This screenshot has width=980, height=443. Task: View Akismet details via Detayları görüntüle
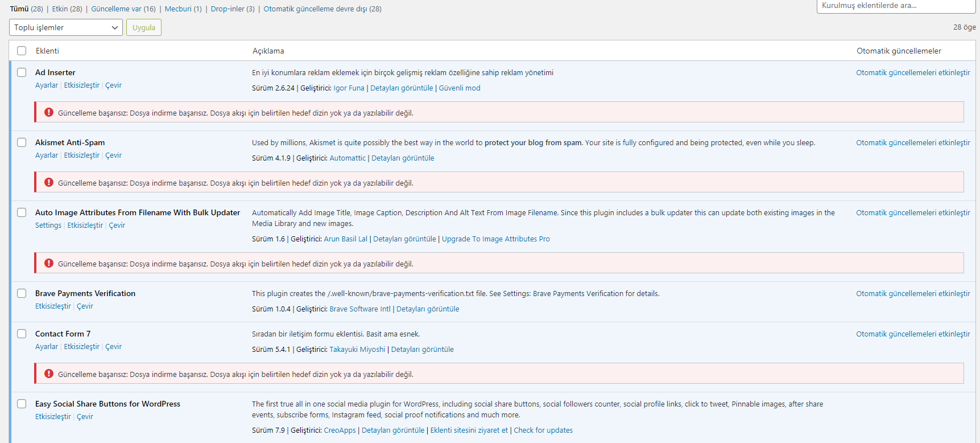click(403, 158)
